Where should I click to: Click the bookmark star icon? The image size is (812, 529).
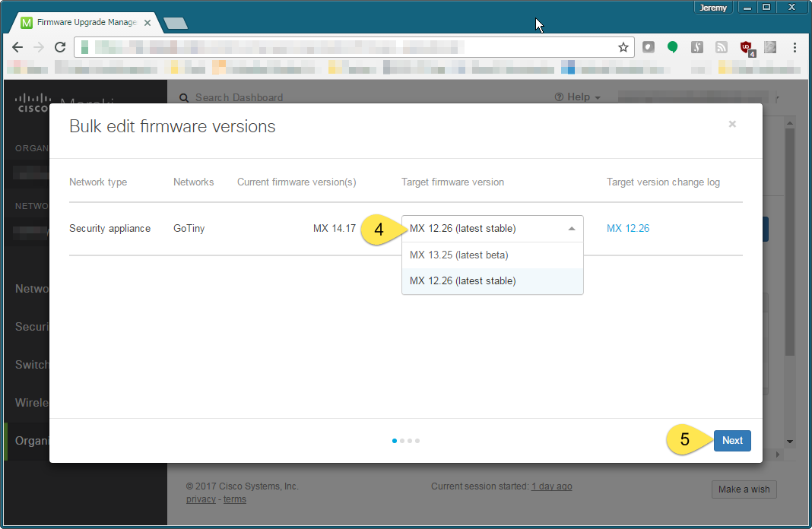[x=623, y=47]
